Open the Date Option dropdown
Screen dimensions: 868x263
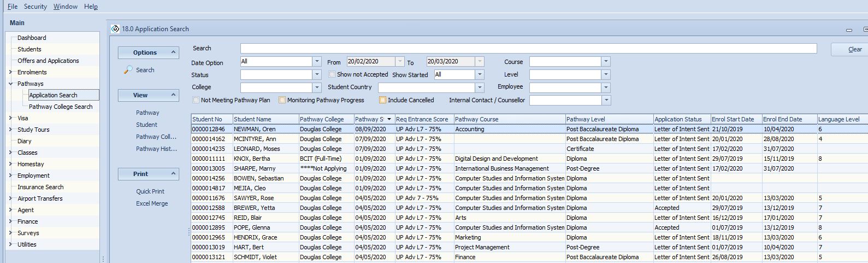317,62
